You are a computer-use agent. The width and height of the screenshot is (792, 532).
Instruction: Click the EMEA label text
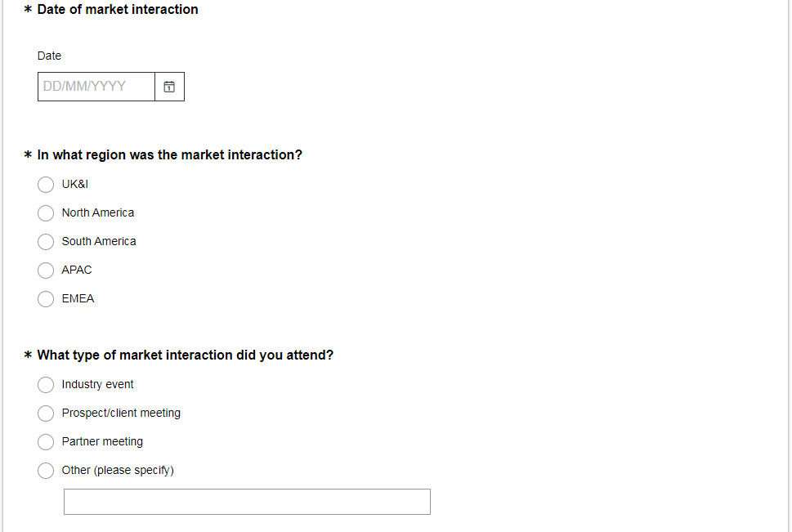[78, 299]
